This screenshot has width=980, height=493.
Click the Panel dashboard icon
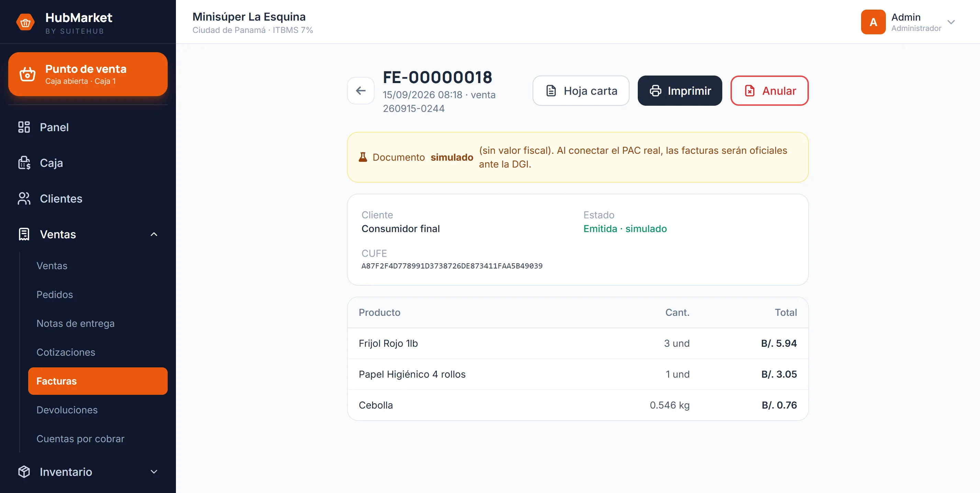click(x=24, y=127)
